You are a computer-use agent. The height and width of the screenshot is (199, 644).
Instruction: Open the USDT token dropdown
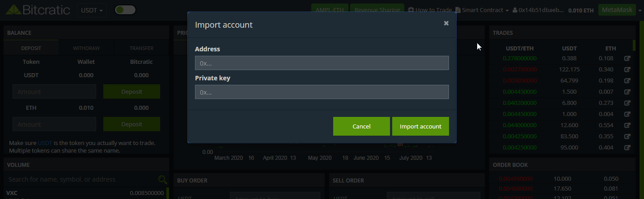tap(92, 10)
